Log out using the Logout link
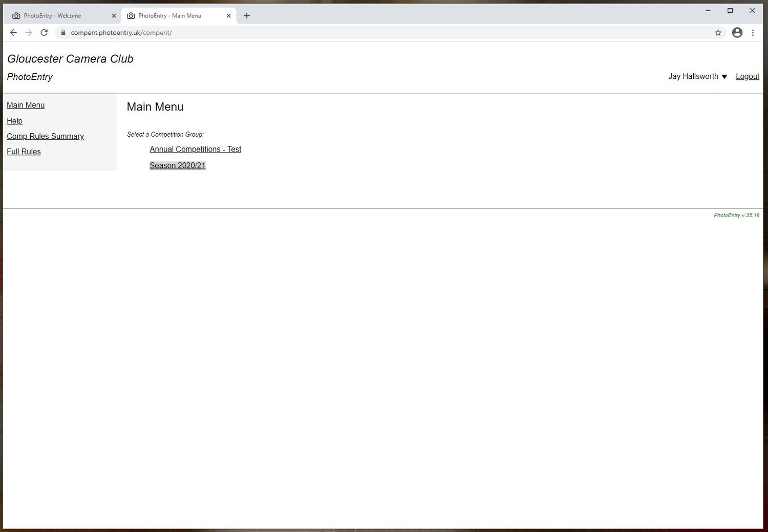 [x=747, y=76]
